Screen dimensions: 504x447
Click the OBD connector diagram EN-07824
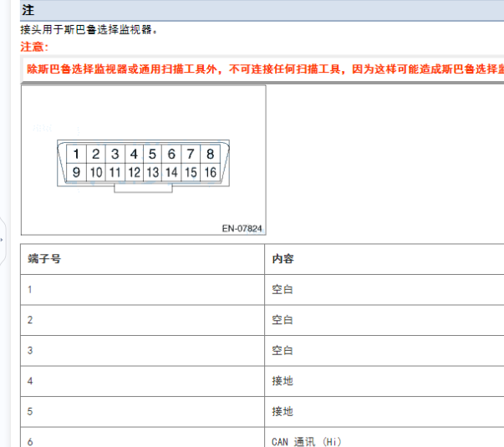click(x=144, y=160)
